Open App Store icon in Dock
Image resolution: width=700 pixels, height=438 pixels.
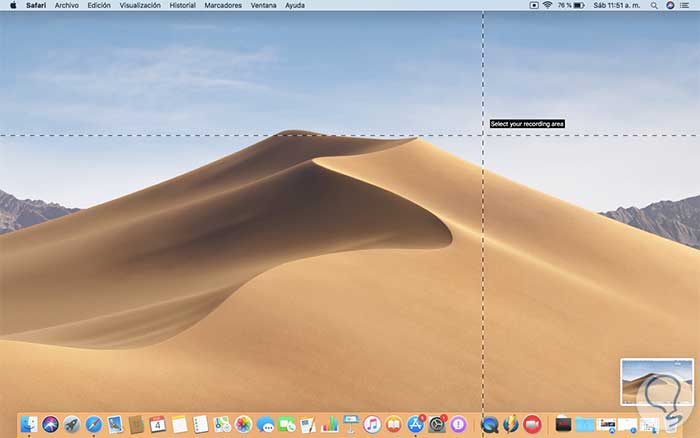click(415, 424)
